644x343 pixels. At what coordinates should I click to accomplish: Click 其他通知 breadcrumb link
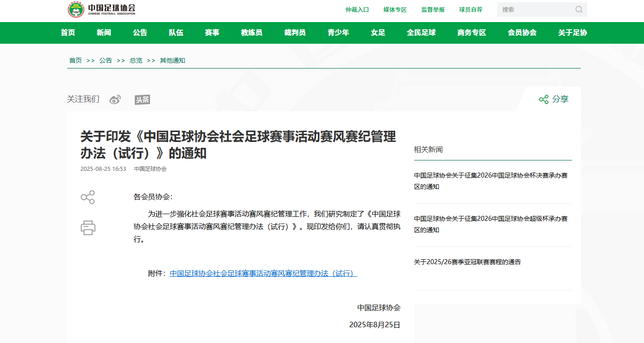(172, 60)
